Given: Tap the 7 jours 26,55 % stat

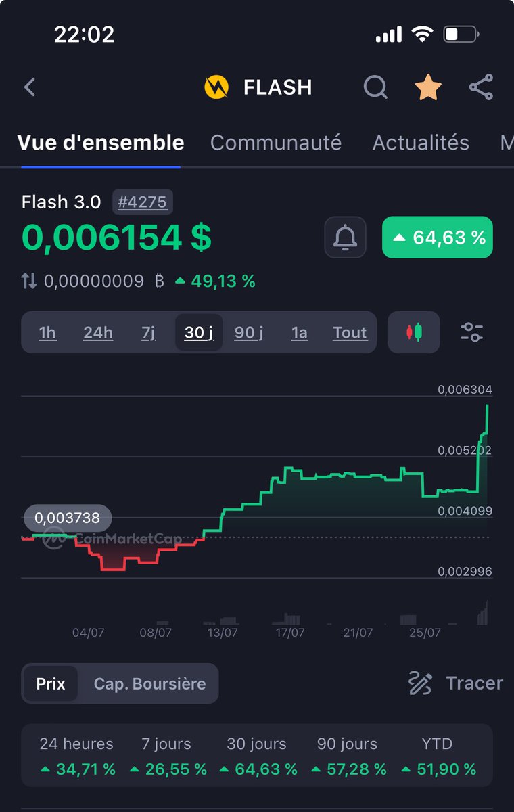Looking at the screenshot, I should [x=166, y=757].
